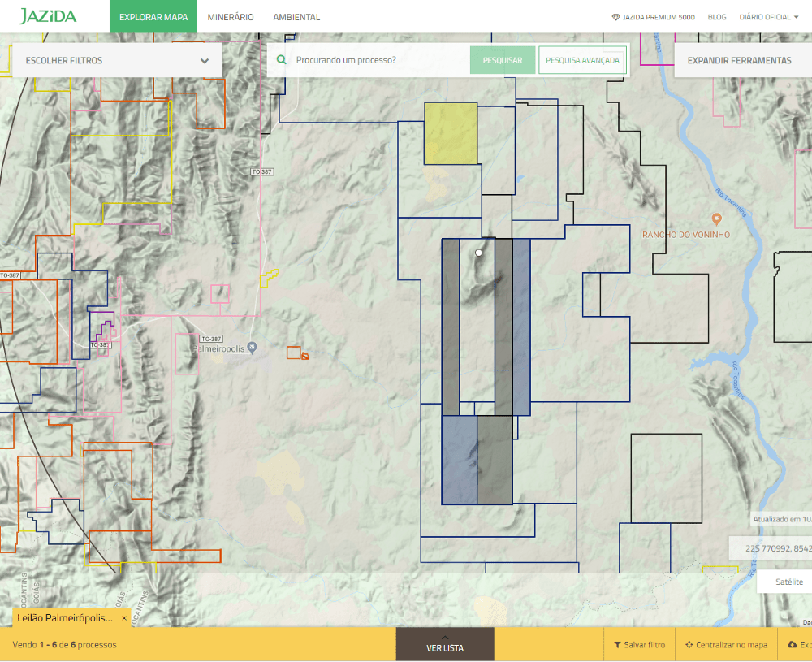Click the funnel icon beside Salvar filtro

(x=617, y=645)
